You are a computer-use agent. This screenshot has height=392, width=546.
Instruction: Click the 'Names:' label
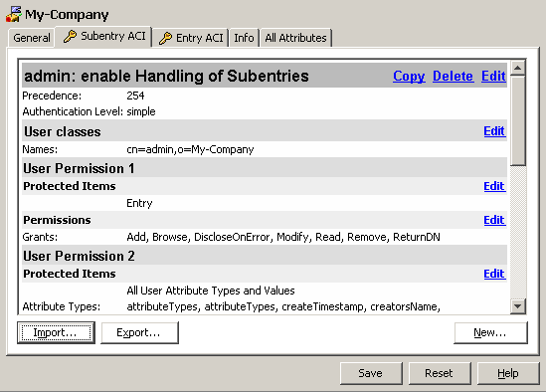click(40, 149)
